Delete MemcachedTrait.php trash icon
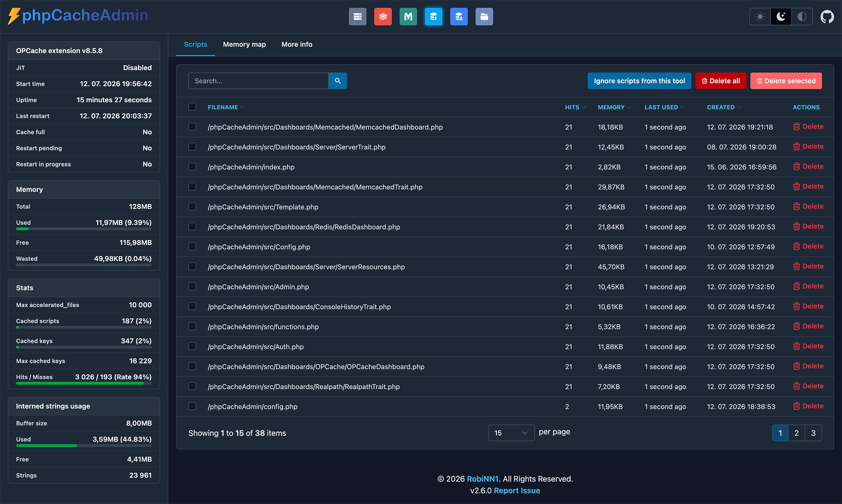Image resolution: width=842 pixels, height=504 pixels. [796, 186]
